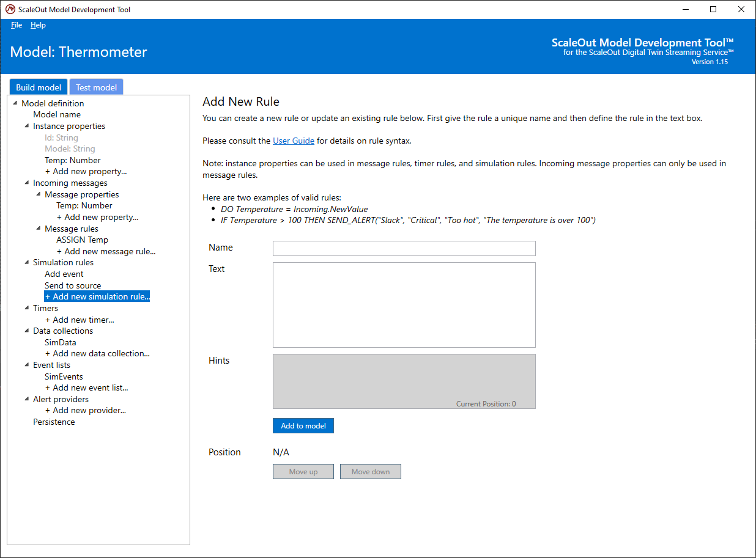Click the gray Hints box
The image size is (756, 558).
[404, 381]
